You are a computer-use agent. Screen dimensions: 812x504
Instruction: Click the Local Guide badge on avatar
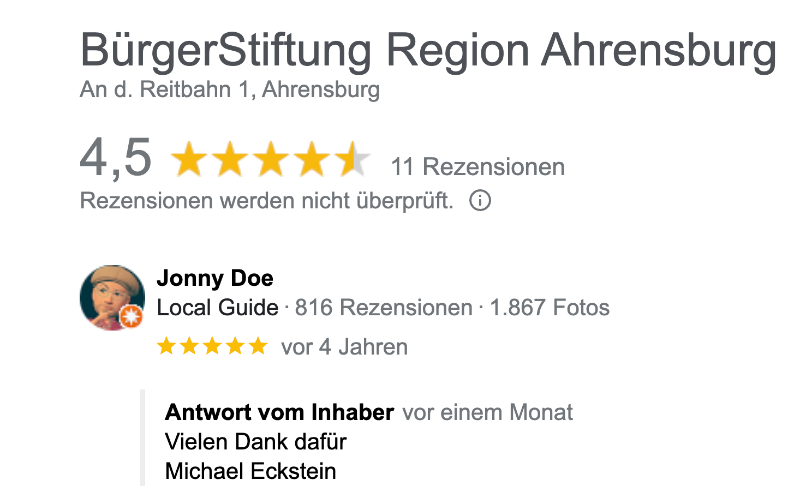coord(131,316)
